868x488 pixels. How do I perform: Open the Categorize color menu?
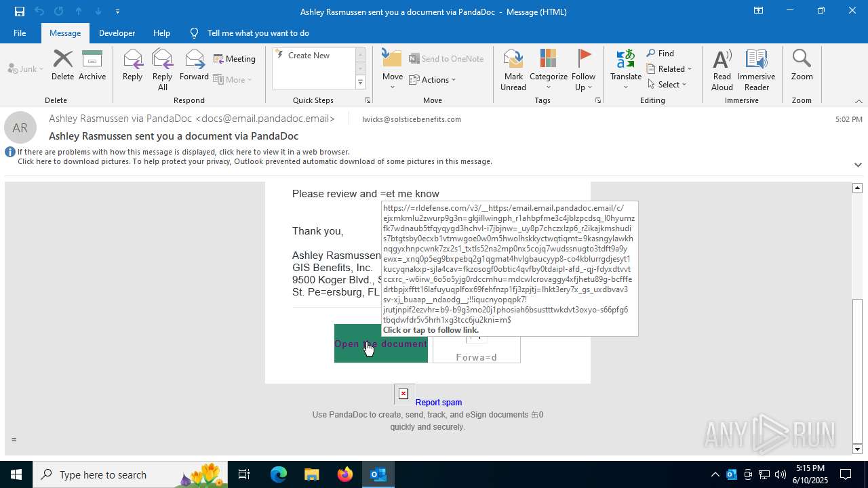pyautogui.click(x=549, y=70)
